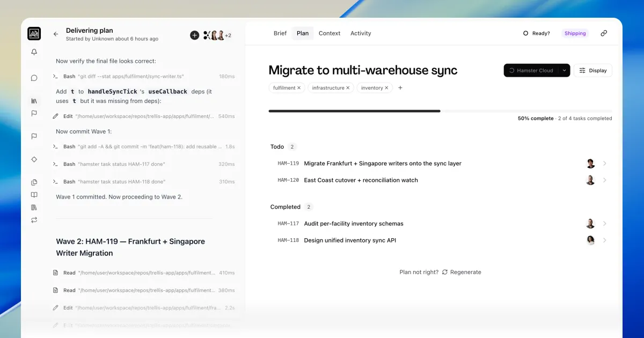The height and width of the screenshot is (338, 644).
Task: Click the Edit step at 2.2s
Action: 143,308
